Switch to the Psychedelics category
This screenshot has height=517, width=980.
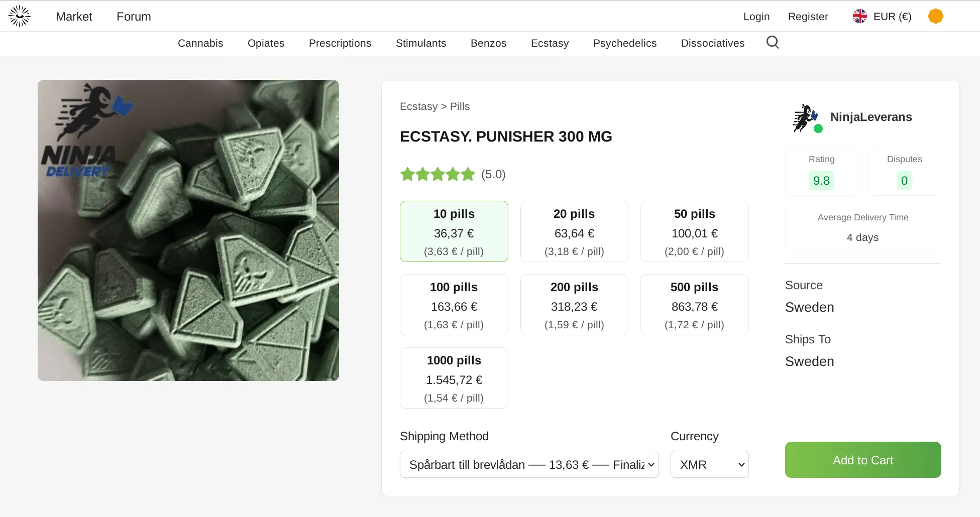click(624, 43)
